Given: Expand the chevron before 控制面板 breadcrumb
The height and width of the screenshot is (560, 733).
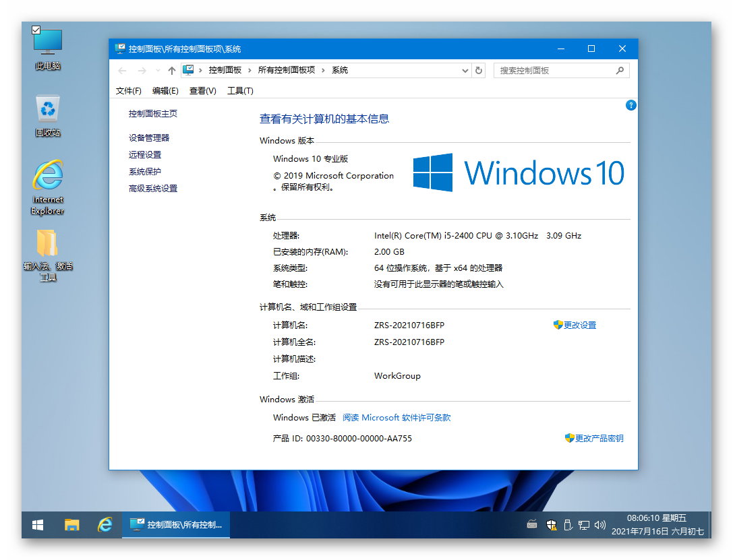Looking at the screenshot, I should pyautogui.click(x=200, y=70).
